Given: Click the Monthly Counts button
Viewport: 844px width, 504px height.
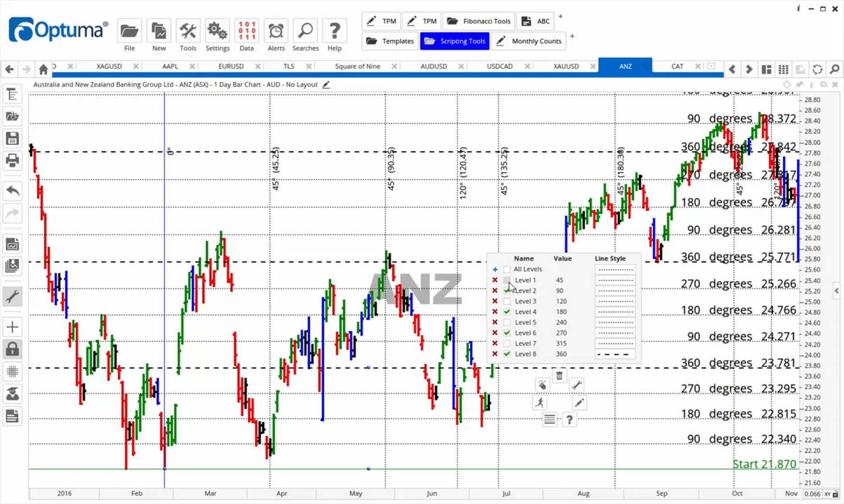Looking at the screenshot, I should click(529, 41).
